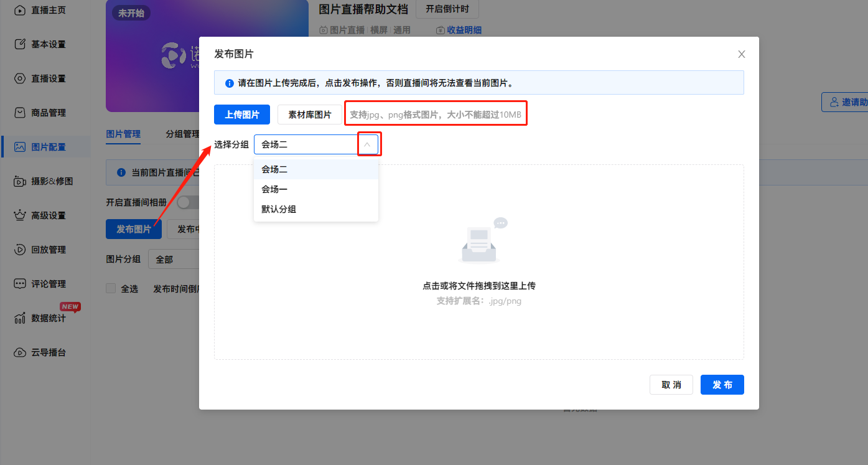The height and width of the screenshot is (465, 868).
Task: Click the 邀请助 button at right edge
Action: [845, 102]
